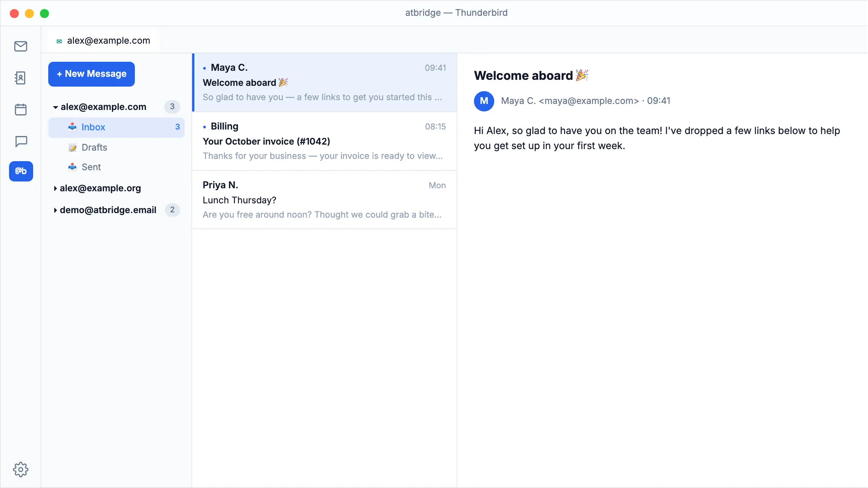Image resolution: width=868 pixels, height=488 pixels.
Task: Open Settings gear icon
Action: click(21, 470)
